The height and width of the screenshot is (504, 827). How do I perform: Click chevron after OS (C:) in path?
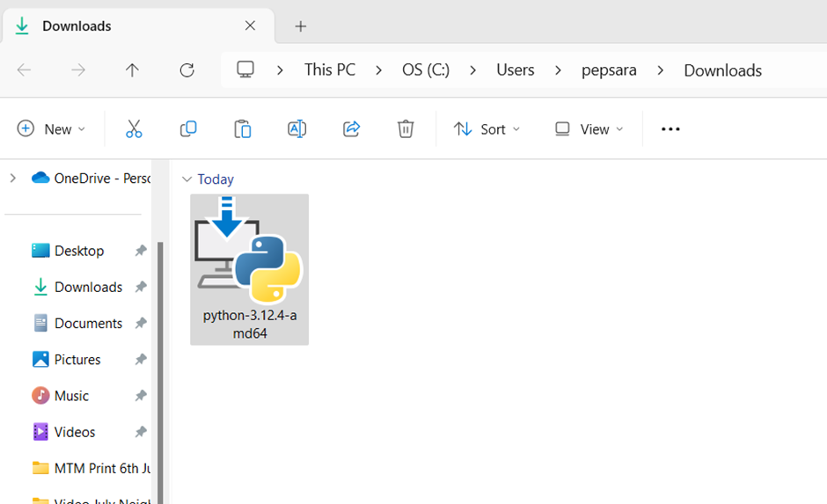[x=473, y=70]
